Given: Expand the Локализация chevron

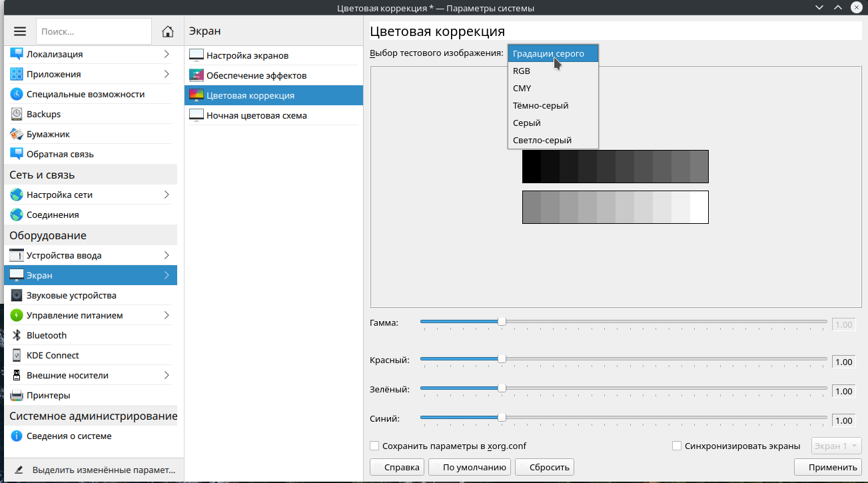Looking at the screenshot, I should [x=167, y=54].
